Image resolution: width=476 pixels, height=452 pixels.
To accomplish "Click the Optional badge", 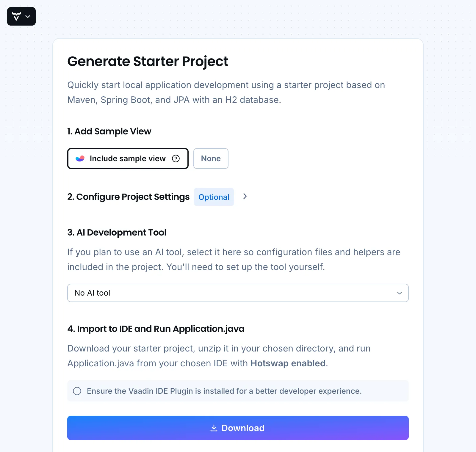I will click(214, 197).
